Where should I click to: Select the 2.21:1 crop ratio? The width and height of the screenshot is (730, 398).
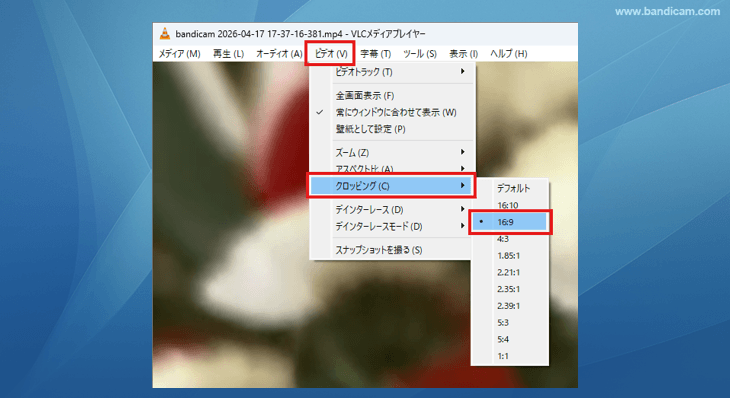tap(510, 272)
